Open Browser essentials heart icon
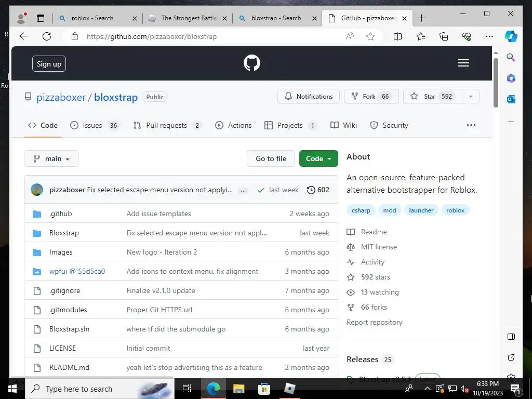532x399 pixels. pos(467,36)
